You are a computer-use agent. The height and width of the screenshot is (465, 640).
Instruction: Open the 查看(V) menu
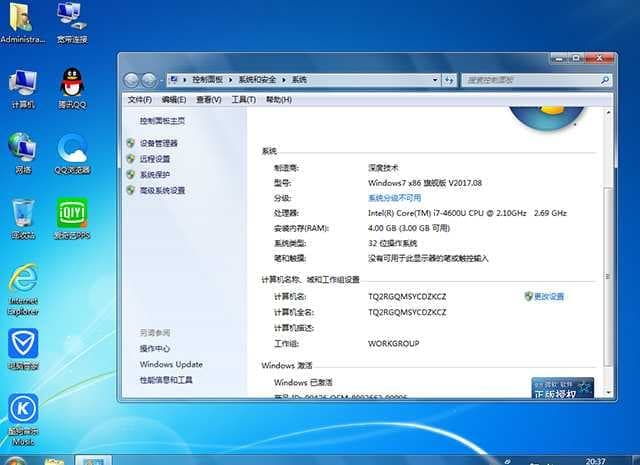point(209,100)
